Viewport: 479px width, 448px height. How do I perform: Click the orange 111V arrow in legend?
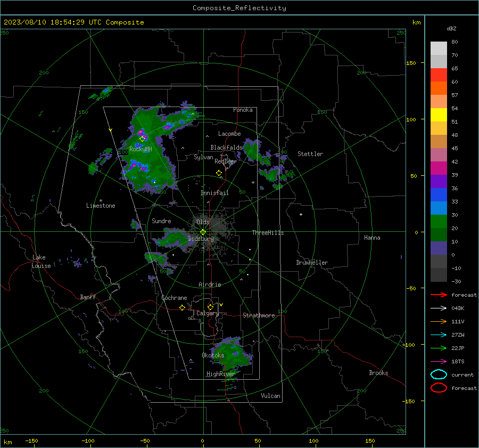(x=439, y=321)
